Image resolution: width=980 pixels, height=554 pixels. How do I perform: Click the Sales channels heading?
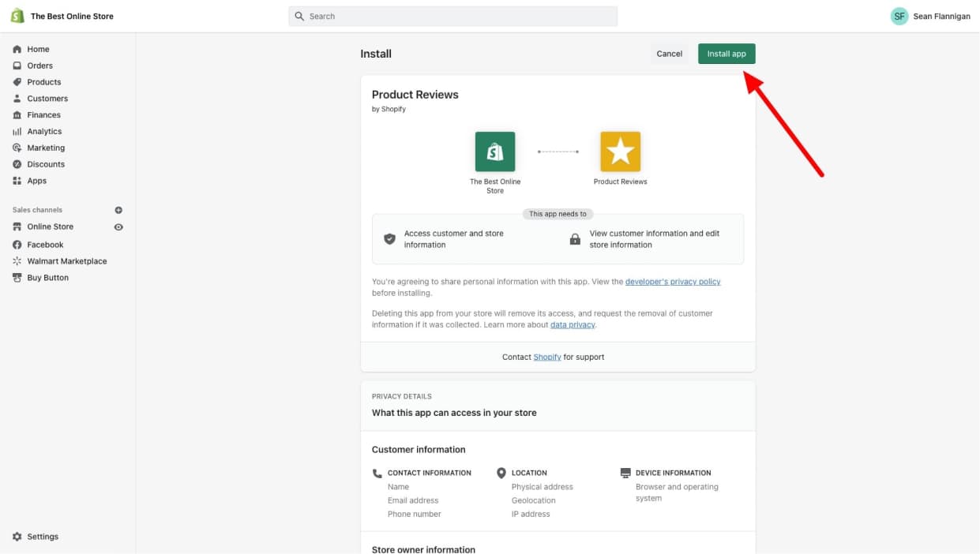(37, 210)
